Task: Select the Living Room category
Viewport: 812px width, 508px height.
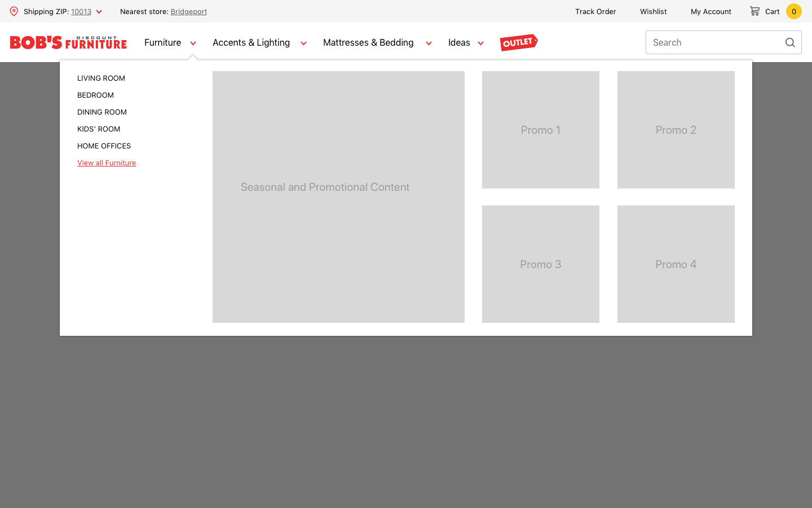Action: pyautogui.click(x=101, y=78)
